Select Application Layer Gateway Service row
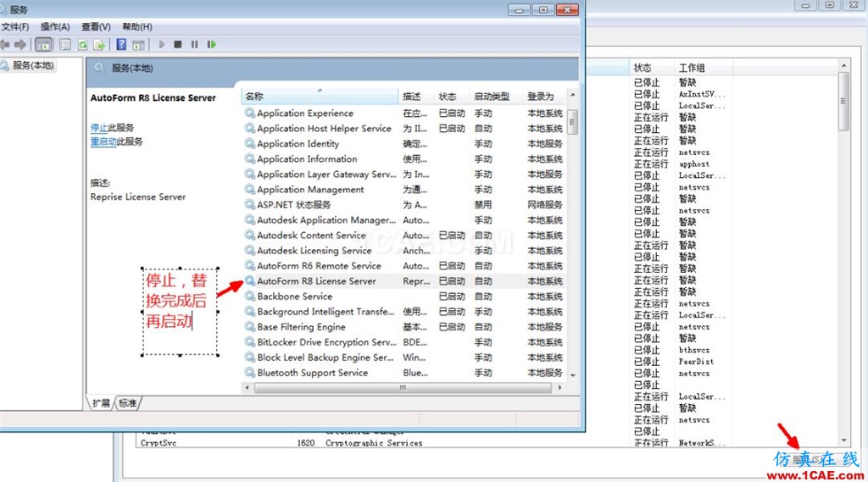 click(x=404, y=174)
